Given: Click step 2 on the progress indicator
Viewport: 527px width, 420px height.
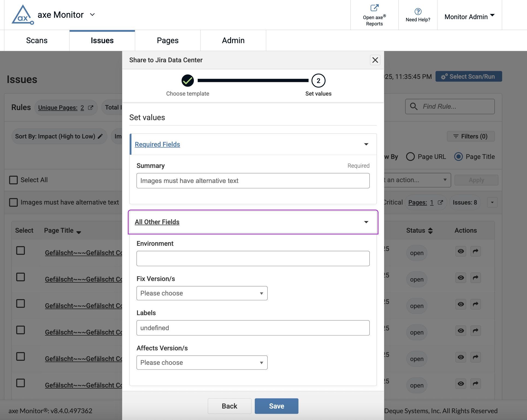Looking at the screenshot, I should point(318,81).
